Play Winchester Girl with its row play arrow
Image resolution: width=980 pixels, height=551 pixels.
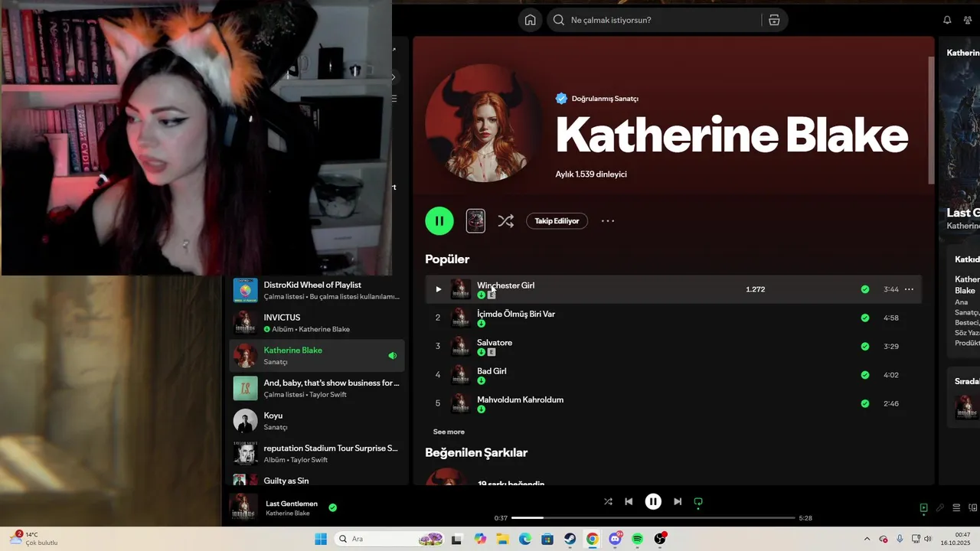tap(438, 289)
